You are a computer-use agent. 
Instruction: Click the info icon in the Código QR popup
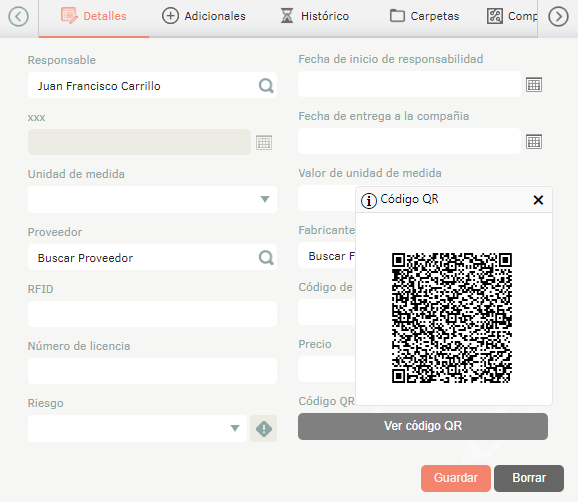[369, 201]
